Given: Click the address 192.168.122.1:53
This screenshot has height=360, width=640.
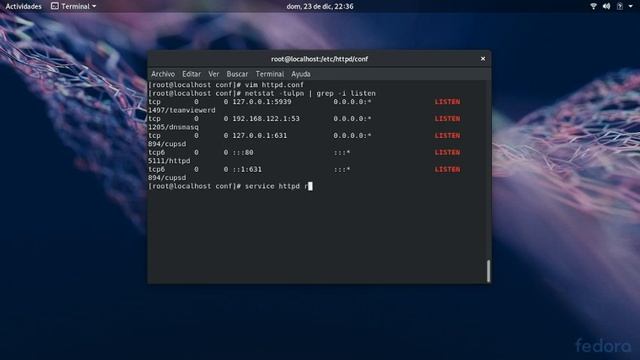Looking at the screenshot, I should click(x=266, y=119).
